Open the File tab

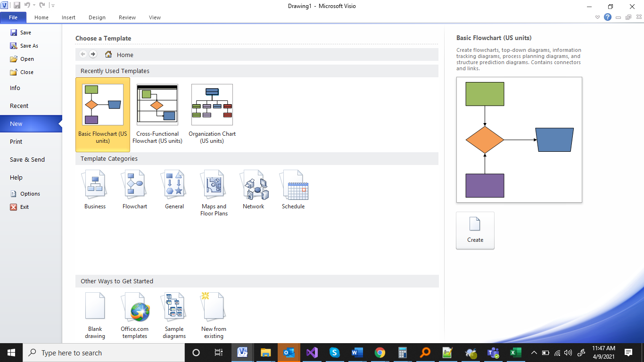click(x=13, y=17)
